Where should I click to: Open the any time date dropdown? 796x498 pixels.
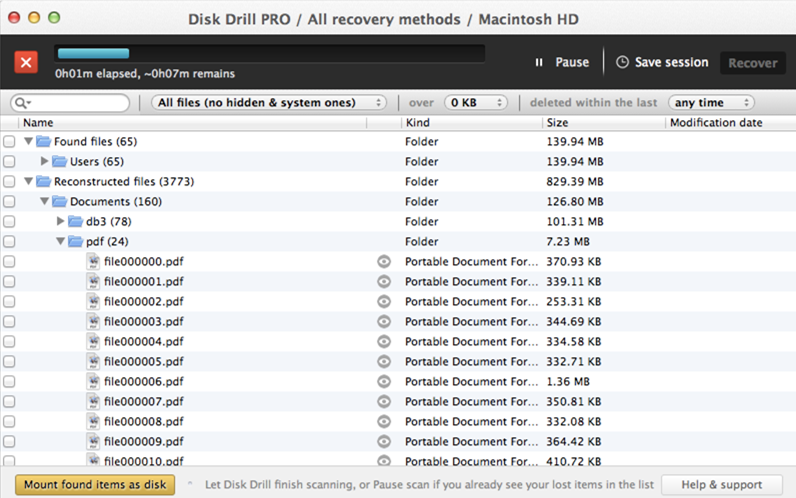coord(711,103)
